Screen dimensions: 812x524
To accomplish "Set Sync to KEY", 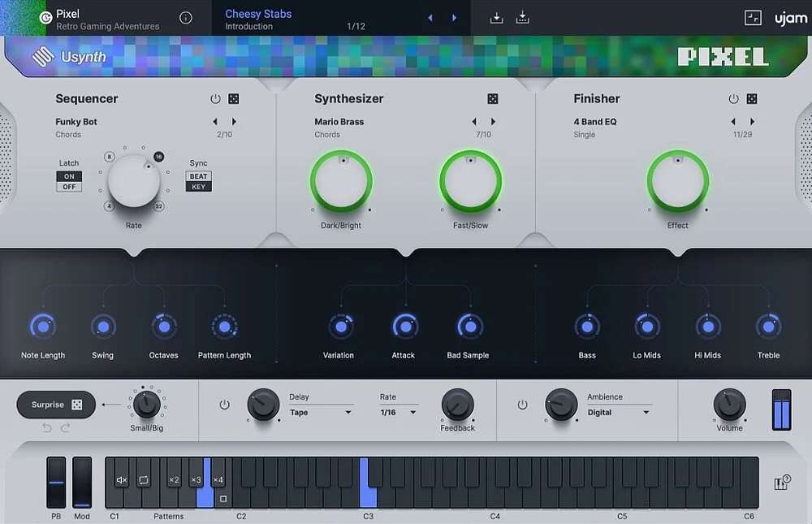I will tap(199, 187).
